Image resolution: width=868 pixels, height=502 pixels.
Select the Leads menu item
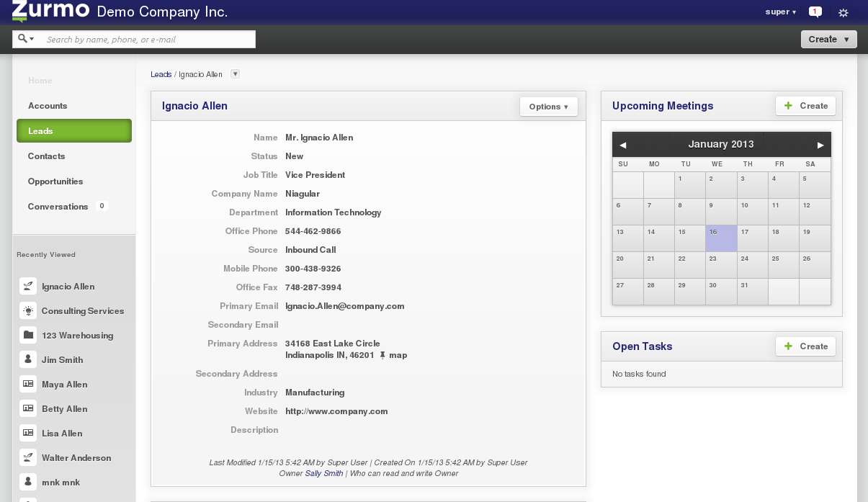74,131
